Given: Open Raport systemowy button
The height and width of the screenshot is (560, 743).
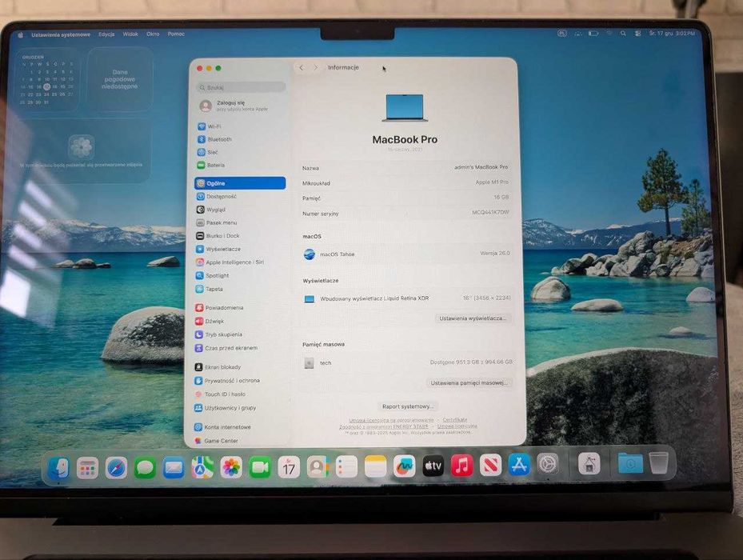Looking at the screenshot, I should [408, 406].
